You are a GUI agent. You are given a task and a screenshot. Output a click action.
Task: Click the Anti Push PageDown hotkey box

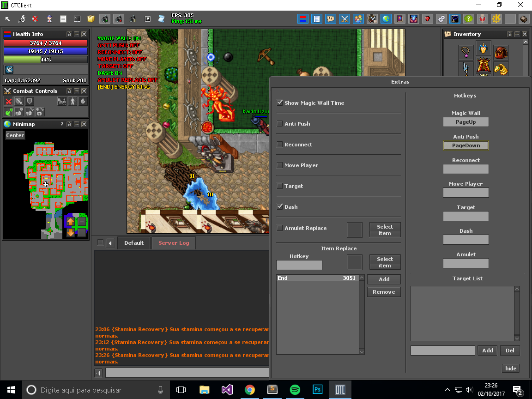coord(466,145)
